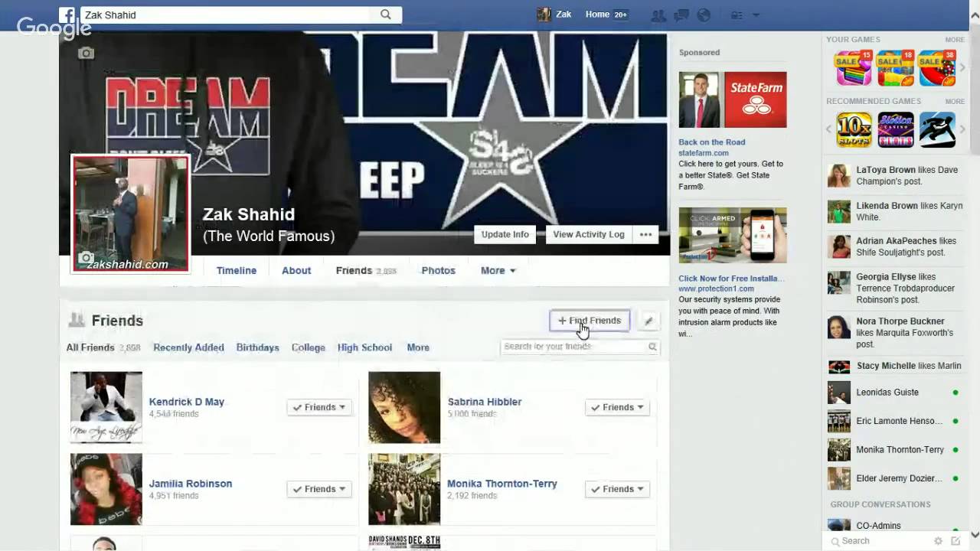Go to Home in top bar

pos(597,15)
